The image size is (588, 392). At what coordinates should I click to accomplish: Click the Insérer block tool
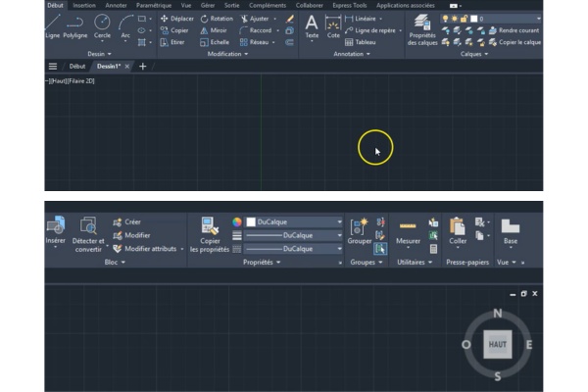[56, 230]
